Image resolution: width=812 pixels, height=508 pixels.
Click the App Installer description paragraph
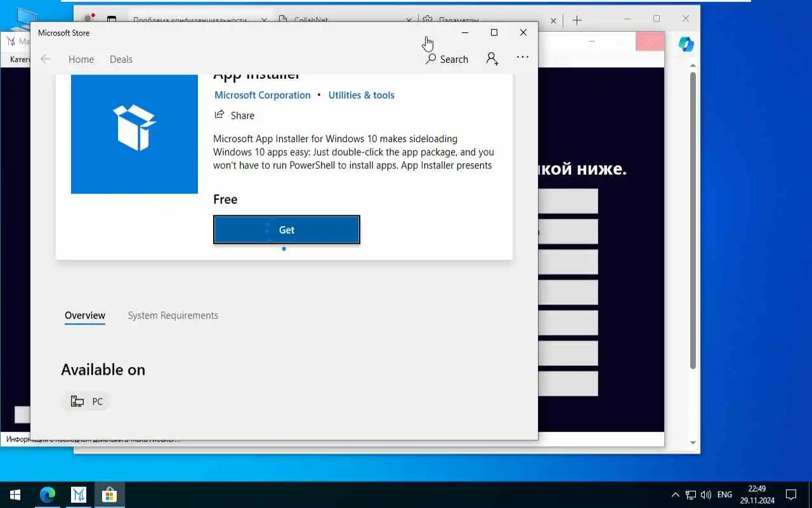click(353, 152)
